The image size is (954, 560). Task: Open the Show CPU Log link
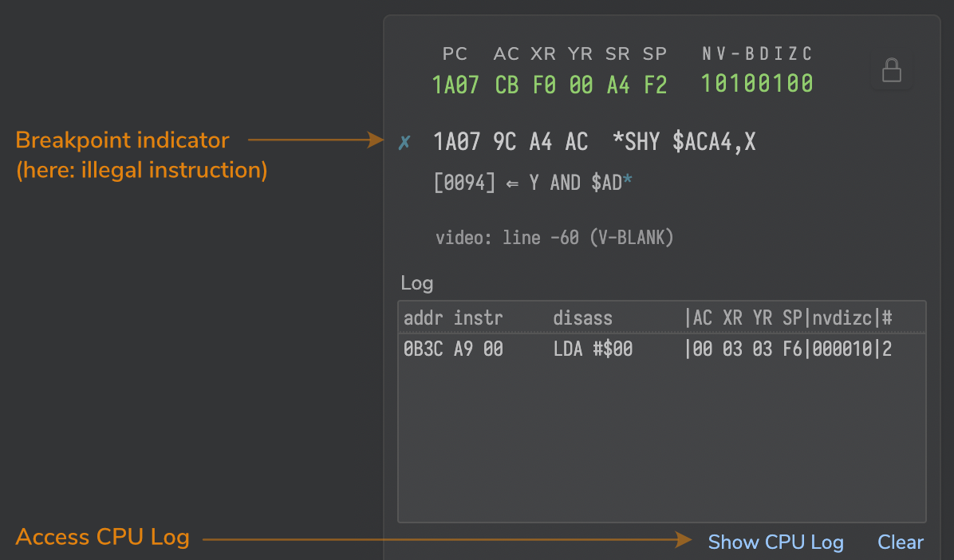pyautogui.click(x=776, y=542)
